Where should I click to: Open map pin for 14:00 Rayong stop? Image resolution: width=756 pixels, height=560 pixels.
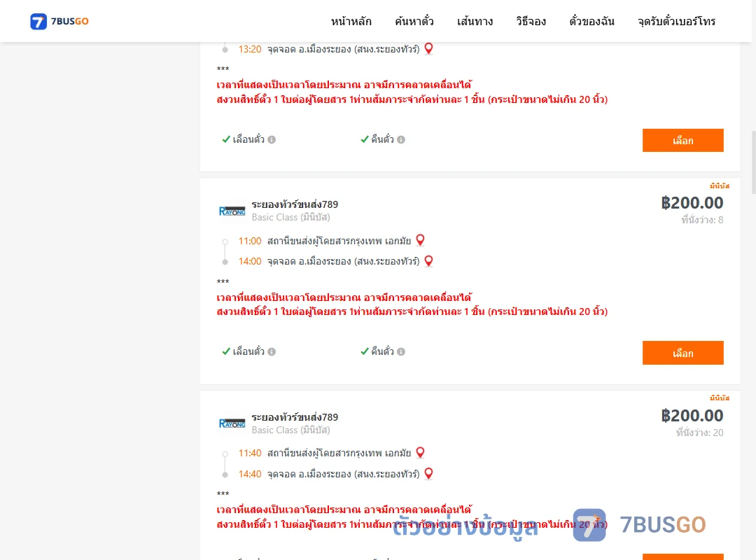pos(428,261)
